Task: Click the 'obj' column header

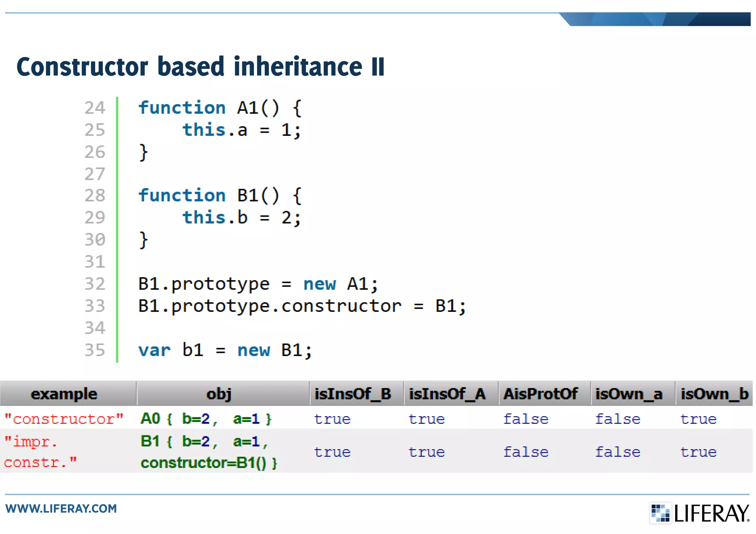Action: pos(219,394)
